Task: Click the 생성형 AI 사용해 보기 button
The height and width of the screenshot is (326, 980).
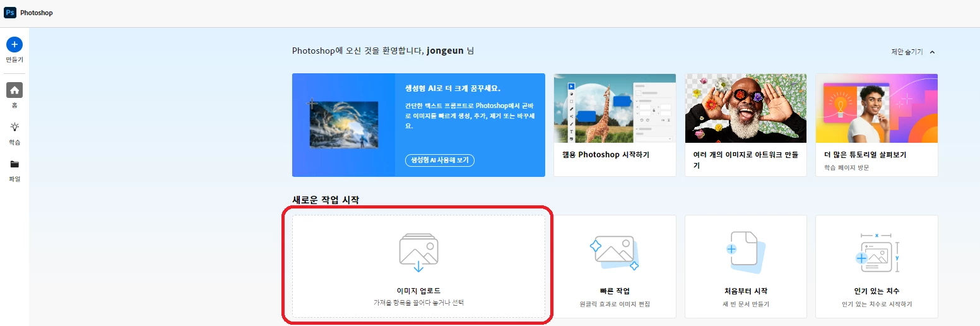Action: [x=440, y=160]
